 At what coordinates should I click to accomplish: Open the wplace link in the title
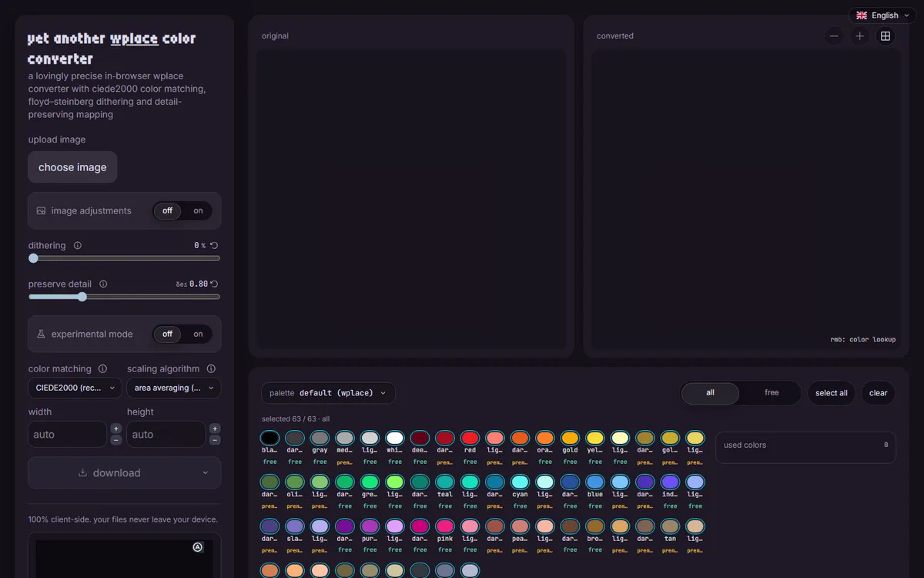[x=134, y=39]
